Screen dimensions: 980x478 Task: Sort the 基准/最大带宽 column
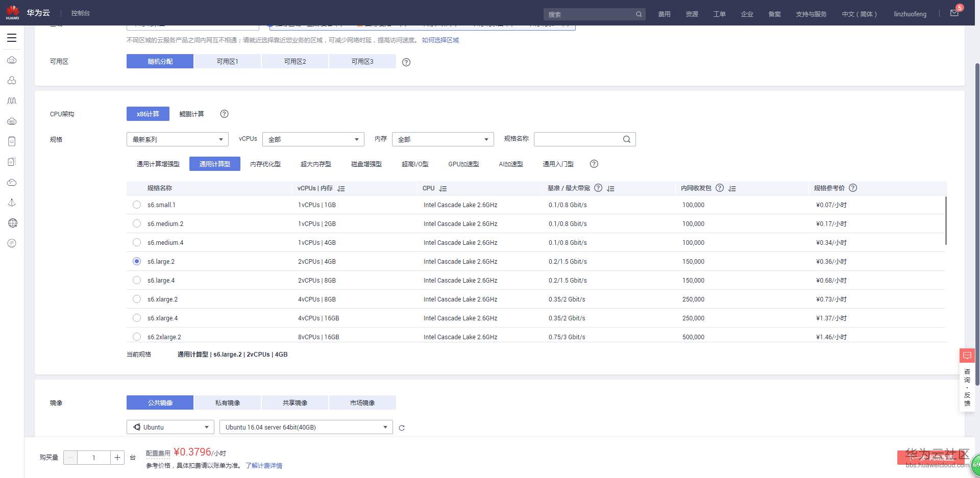click(x=610, y=189)
